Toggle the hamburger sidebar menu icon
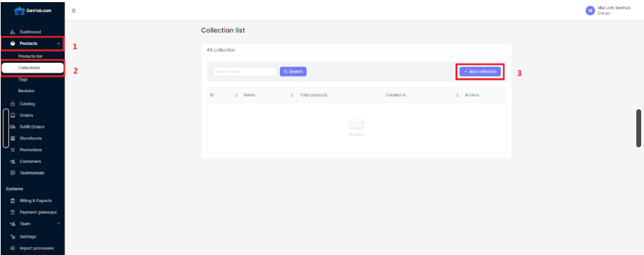This screenshot has width=644, height=255. (74, 11)
